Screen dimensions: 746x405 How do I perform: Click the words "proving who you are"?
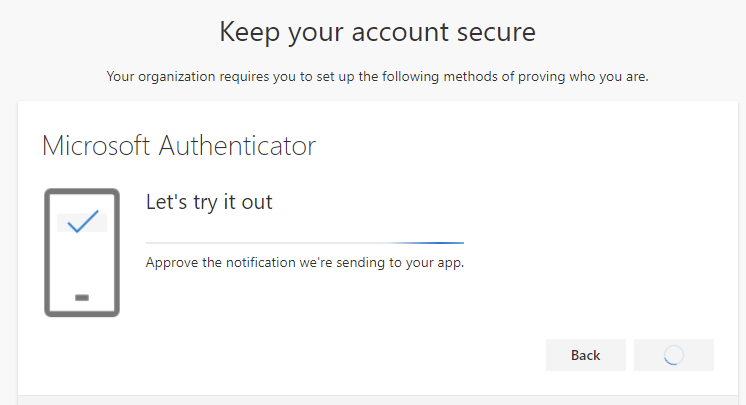pos(583,77)
